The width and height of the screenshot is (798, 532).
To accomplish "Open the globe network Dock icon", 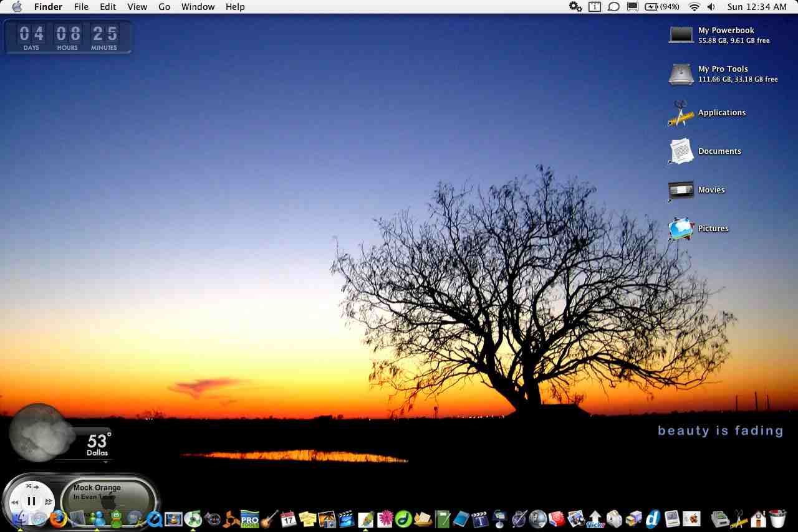I will [x=538, y=518].
